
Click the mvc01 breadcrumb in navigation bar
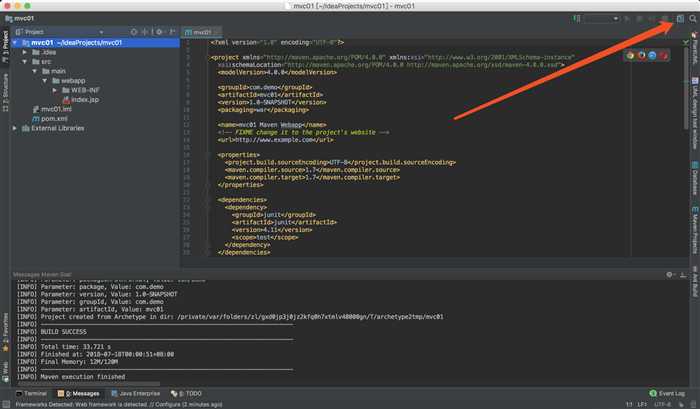click(20, 18)
